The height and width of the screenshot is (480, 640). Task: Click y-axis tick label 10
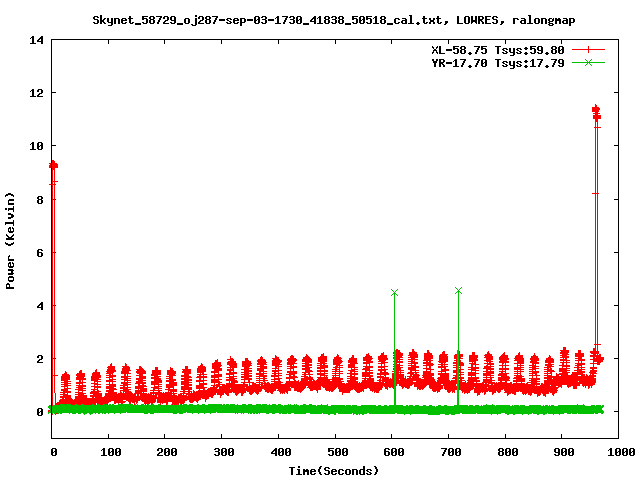[x=36, y=146]
